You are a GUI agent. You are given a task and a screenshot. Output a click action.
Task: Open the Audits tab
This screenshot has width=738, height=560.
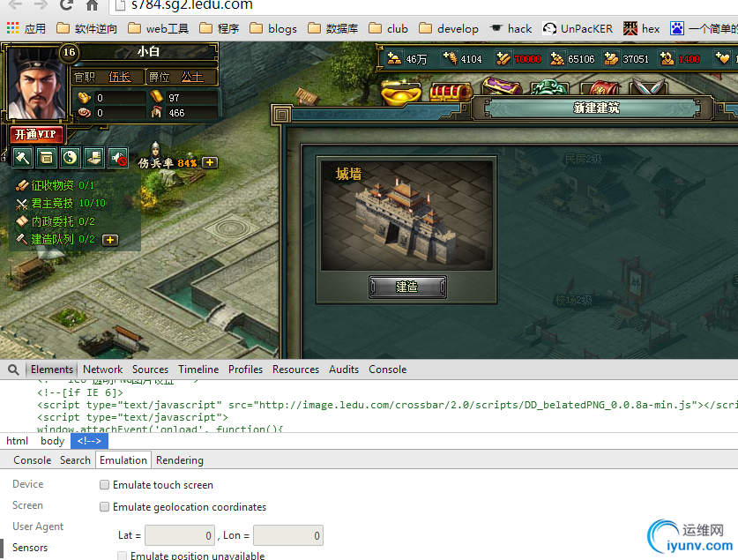(344, 370)
